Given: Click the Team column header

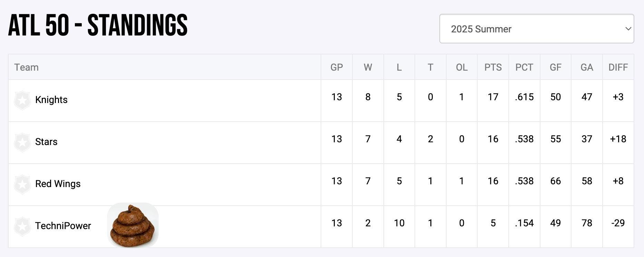Looking at the screenshot, I should click(27, 68).
